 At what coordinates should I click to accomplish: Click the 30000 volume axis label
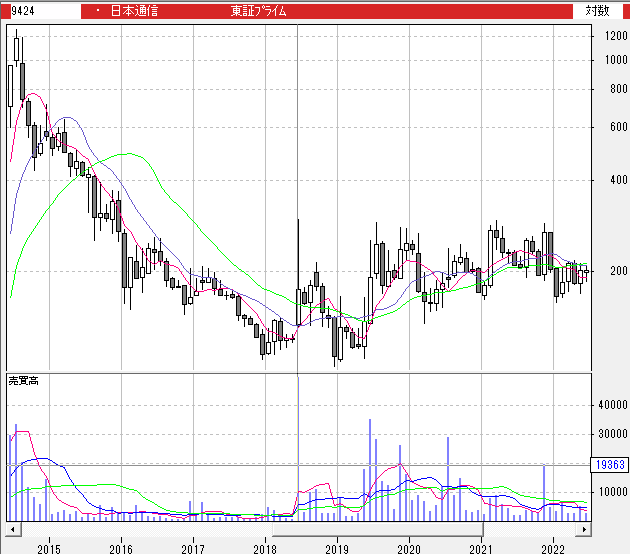[613, 434]
